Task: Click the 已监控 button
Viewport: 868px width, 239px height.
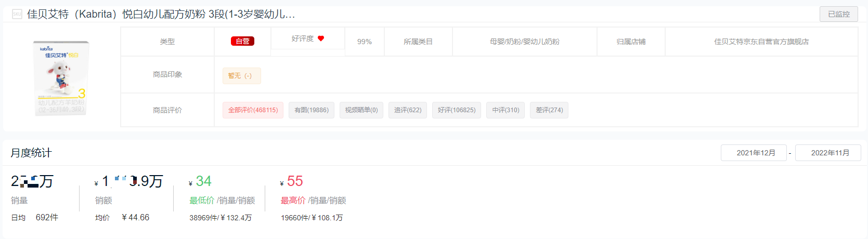Action: (x=839, y=15)
